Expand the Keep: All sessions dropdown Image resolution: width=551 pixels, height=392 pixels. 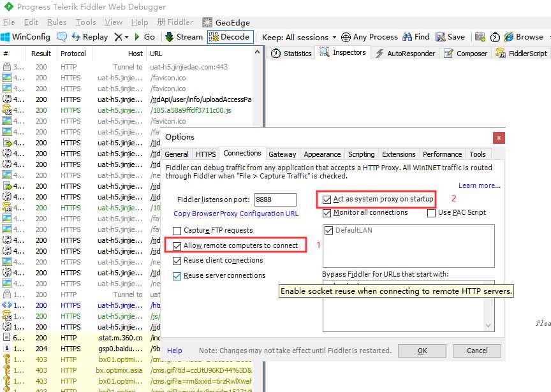coord(299,37)
